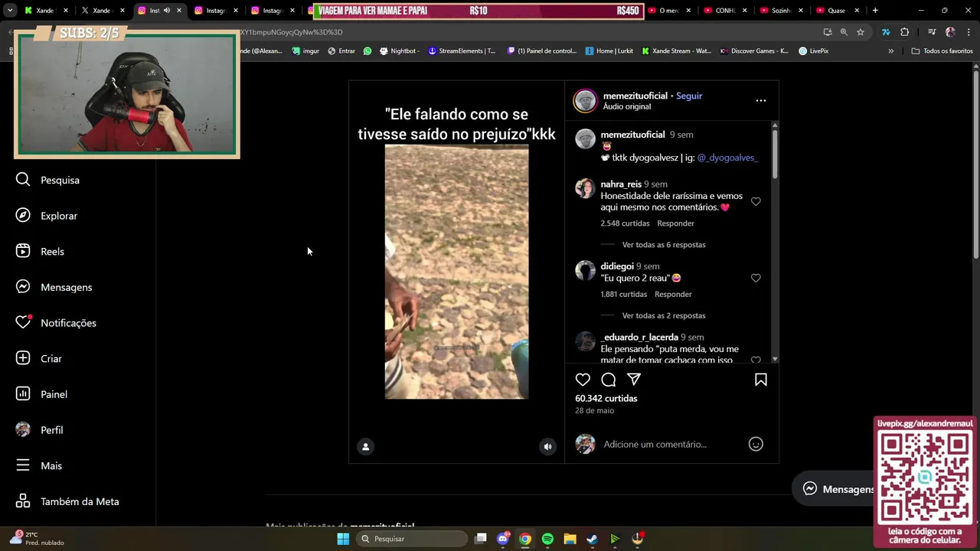This screenshot has height=551, width=980.
Task: Like _eduardo_r_lacerda comment
Action: pos(756,360)
